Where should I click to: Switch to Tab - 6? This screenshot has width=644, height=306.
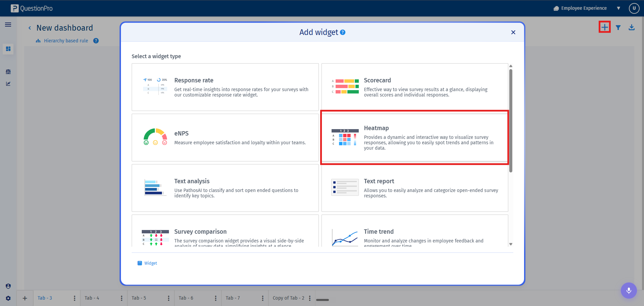(x=186, y=298)
